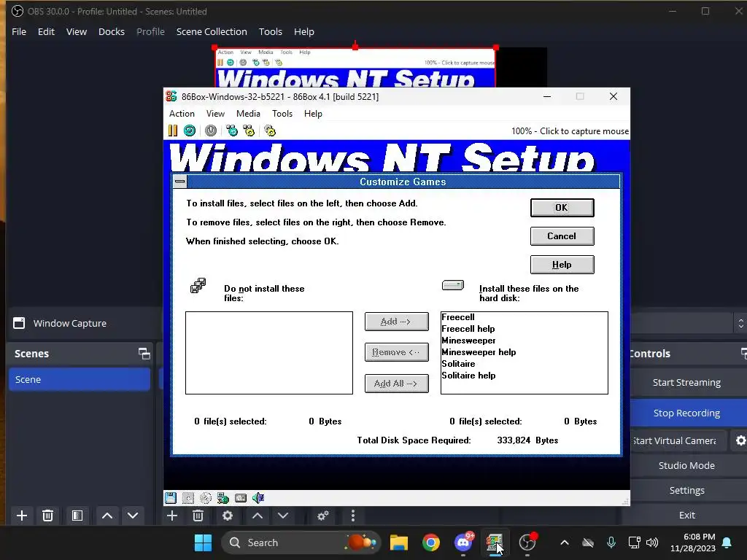
Task: Click Exit in OBS Controls
Action: coord(686,515)
